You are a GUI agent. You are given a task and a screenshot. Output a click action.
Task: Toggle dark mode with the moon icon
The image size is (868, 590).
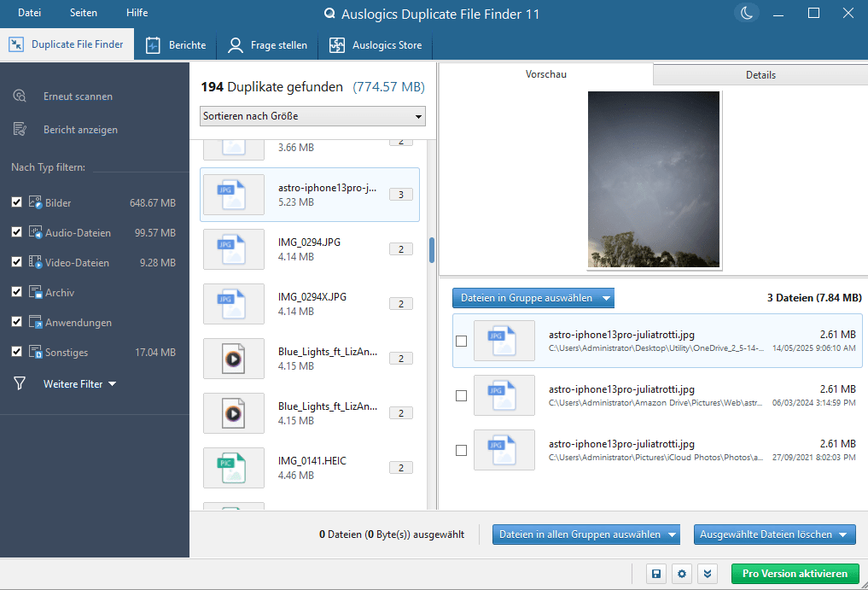(x=746, y=13)
